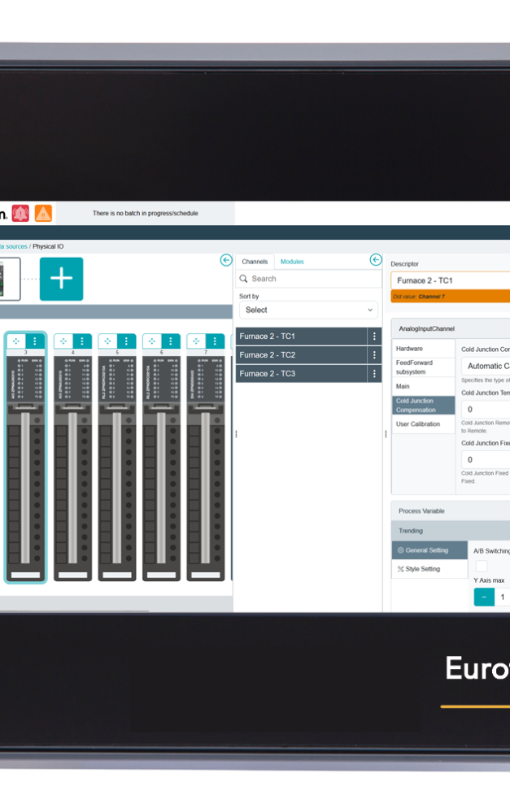Collapse the module rack panel with arrow
This screenshot has height=812, width=510.
pos(226,260)
